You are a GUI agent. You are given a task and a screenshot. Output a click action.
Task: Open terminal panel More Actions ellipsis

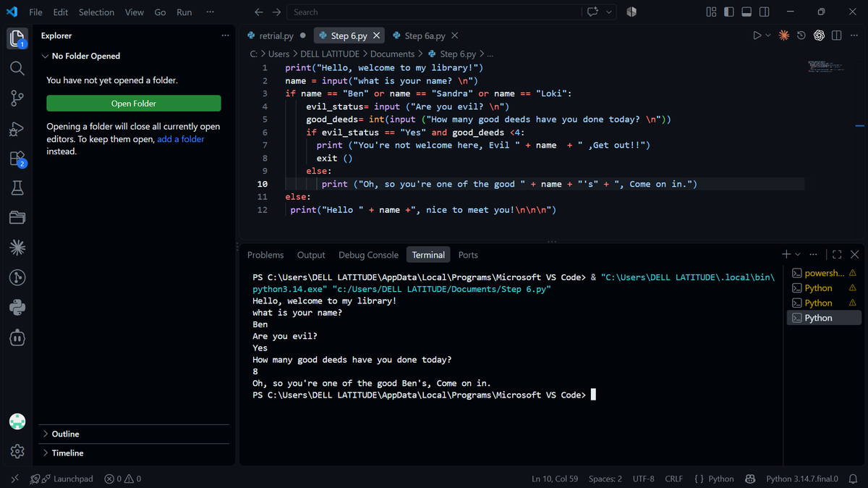pos(813,254)
